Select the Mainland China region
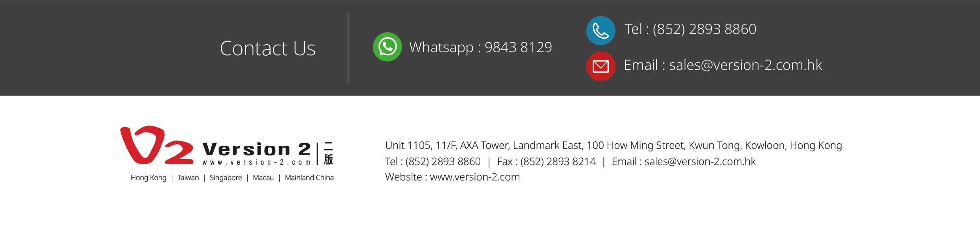980x229 pixels. (x=309, y=178)
